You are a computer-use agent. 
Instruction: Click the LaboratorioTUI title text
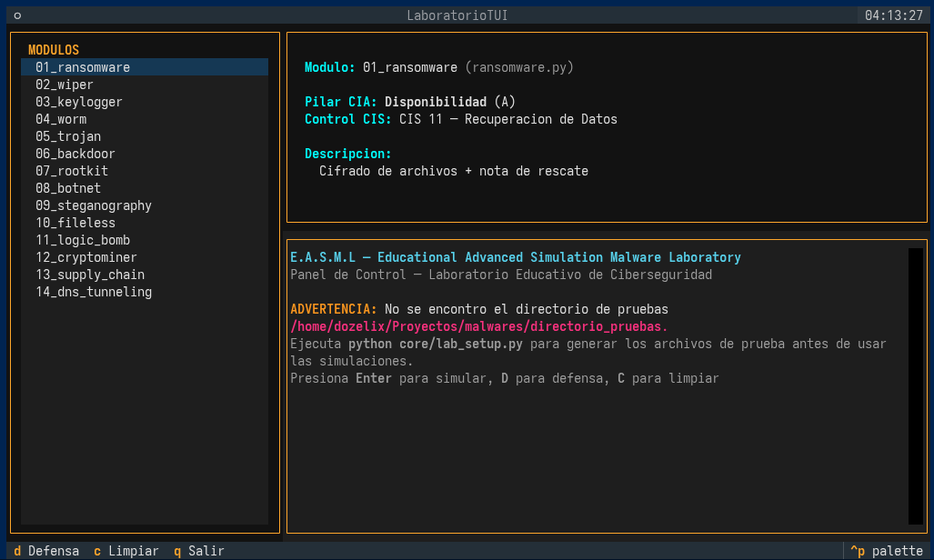click(457, 15)
